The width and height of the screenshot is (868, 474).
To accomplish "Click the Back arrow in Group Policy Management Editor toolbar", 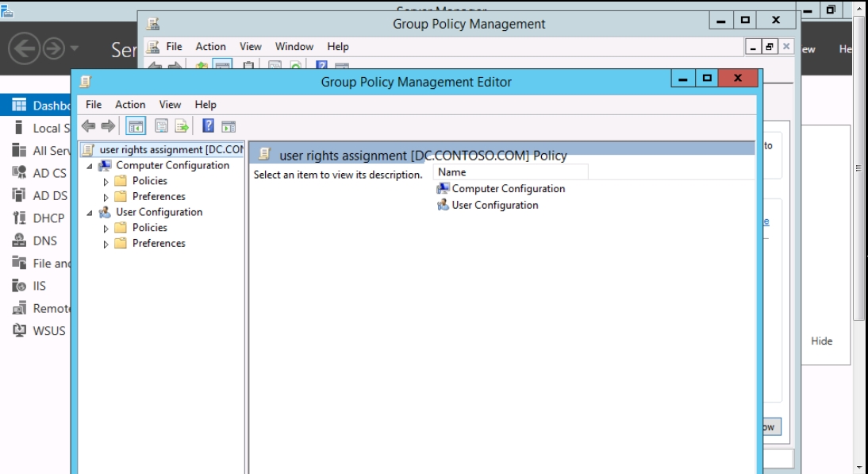I will coord(89,126).
